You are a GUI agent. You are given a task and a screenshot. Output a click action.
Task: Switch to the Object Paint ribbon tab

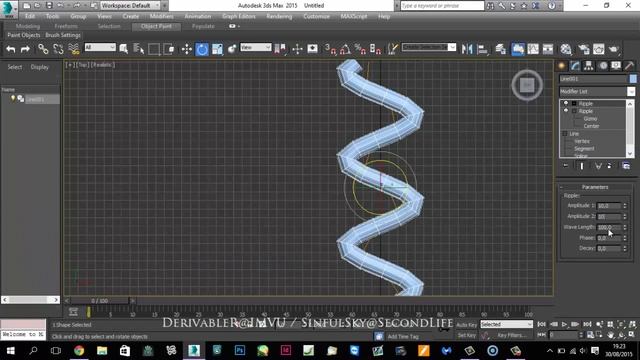pyautogui.click(x=156, y=26)
